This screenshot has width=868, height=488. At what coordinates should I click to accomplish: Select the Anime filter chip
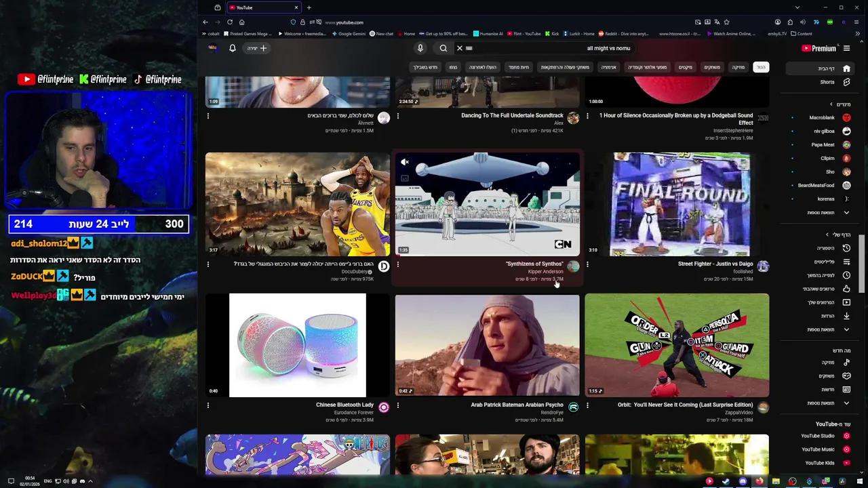tap(608, 67)
